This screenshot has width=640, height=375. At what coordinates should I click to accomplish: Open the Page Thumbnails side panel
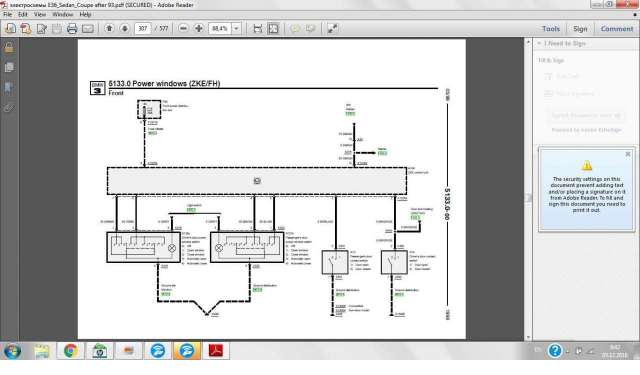pyautogui.click(x=9, y=67)
